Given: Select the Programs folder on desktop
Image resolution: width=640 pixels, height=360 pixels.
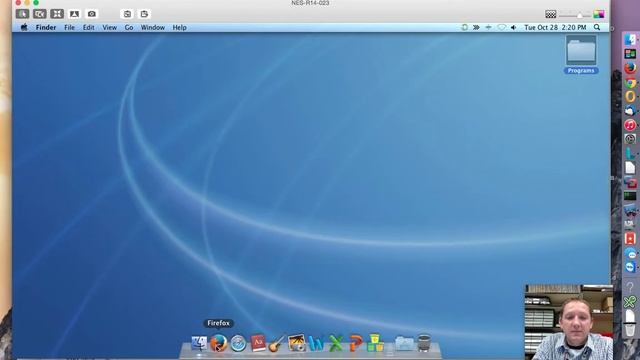Looking at the screenshot, I should coord(581,54).
